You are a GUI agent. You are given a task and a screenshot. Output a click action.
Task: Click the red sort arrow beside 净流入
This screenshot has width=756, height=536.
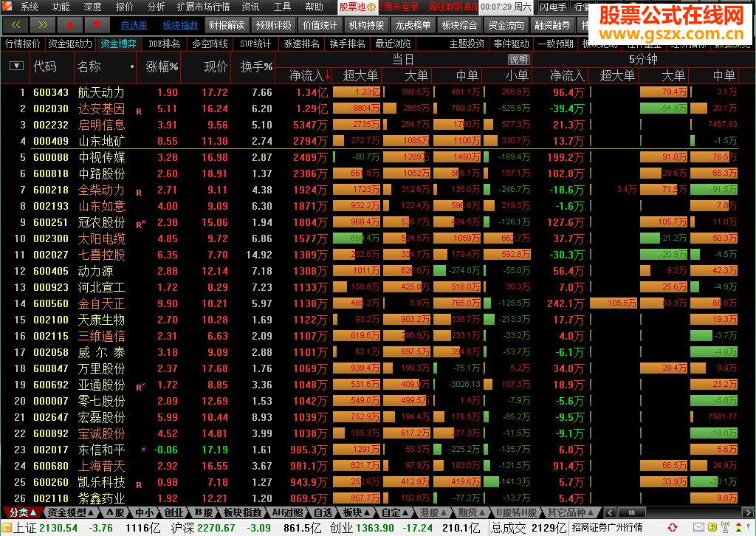327,76
